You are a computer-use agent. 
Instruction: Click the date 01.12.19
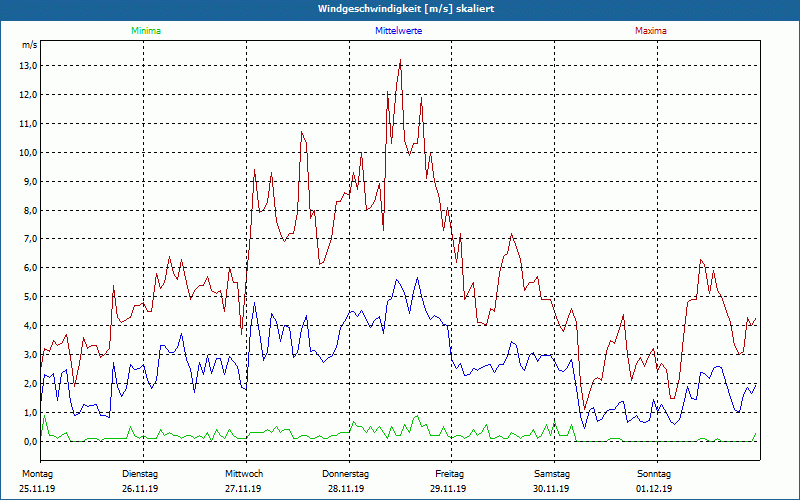654,489
